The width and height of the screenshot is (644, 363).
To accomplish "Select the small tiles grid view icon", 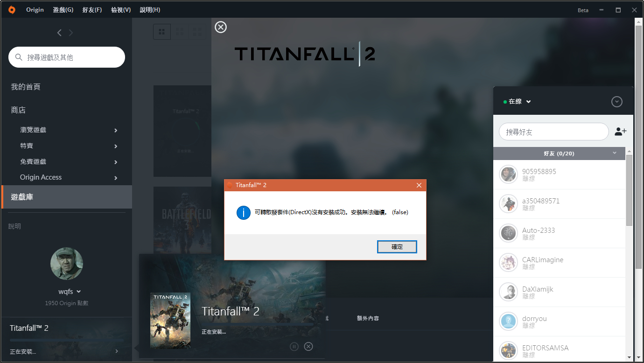I will [197, 32].
